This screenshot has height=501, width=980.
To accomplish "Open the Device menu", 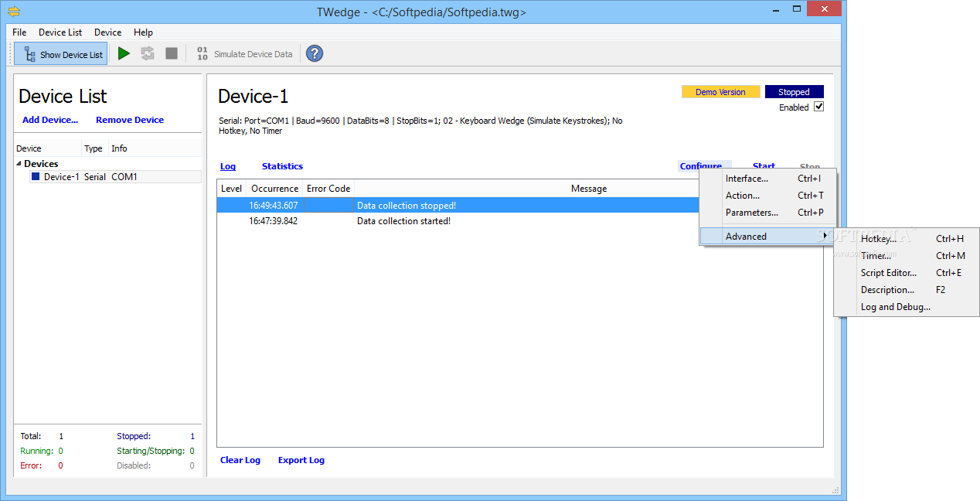I will (x=107, y=32).
